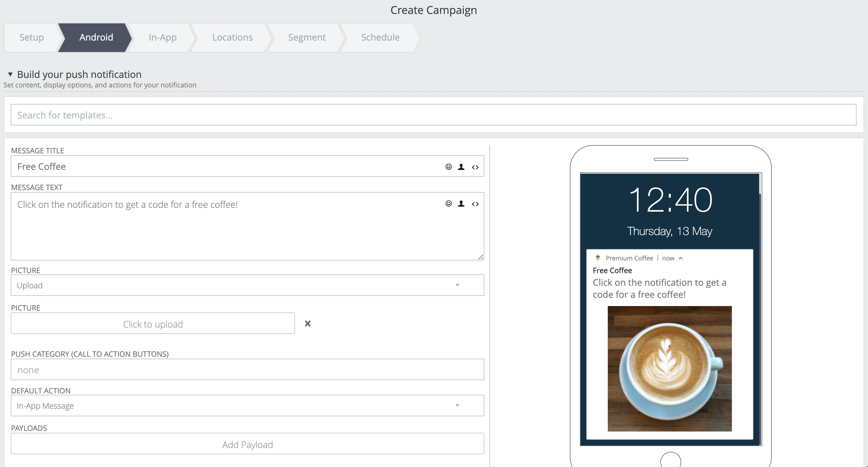The image size is (868, 467).
Task: Click code brackets icon in Message Text
Action: tap(475, 204)
